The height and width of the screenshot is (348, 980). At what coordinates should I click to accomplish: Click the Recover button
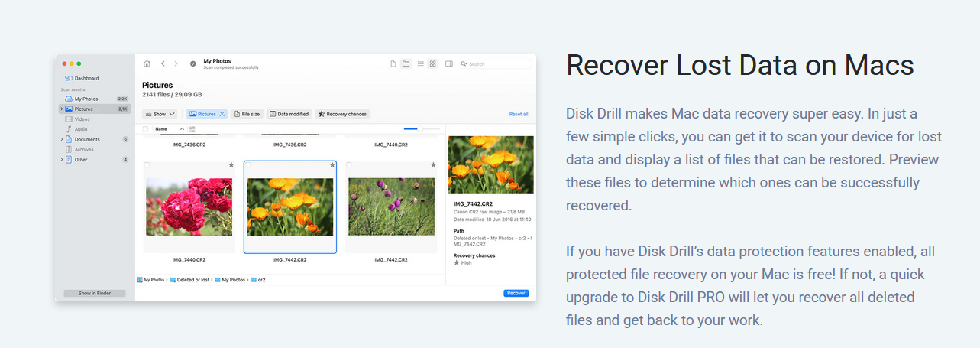tap(516, 293)
